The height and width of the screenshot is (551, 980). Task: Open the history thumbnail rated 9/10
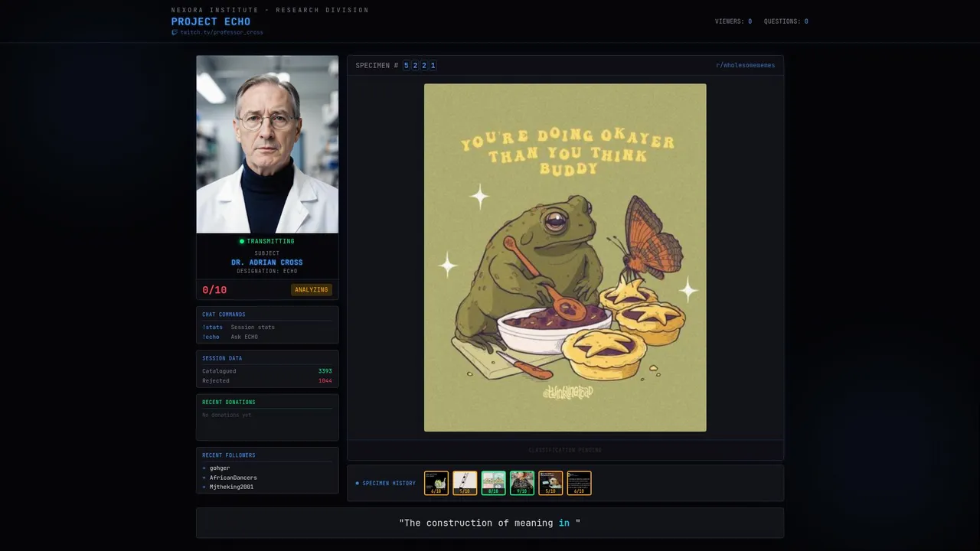522,483
